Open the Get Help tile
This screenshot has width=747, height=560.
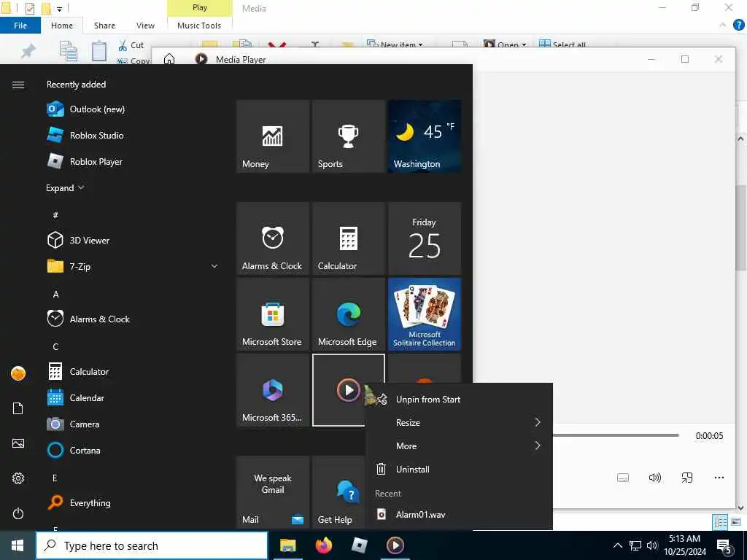click(x=338, y=492)
